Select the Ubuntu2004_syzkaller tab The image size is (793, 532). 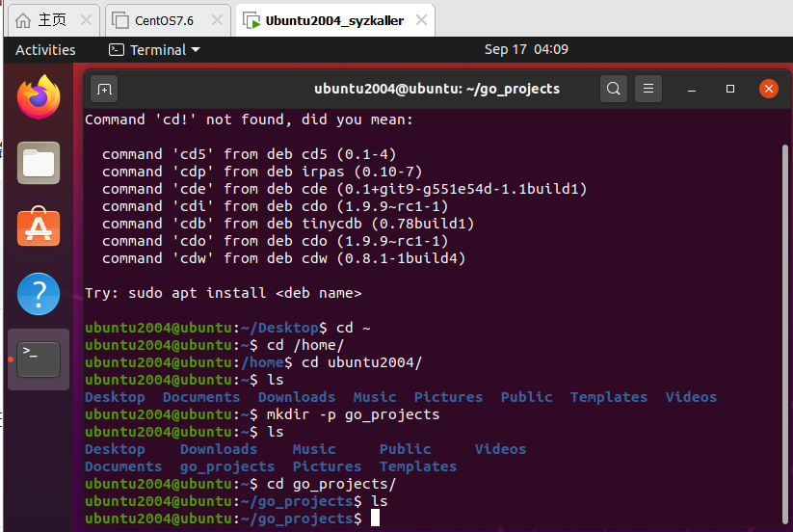(332, 20)
